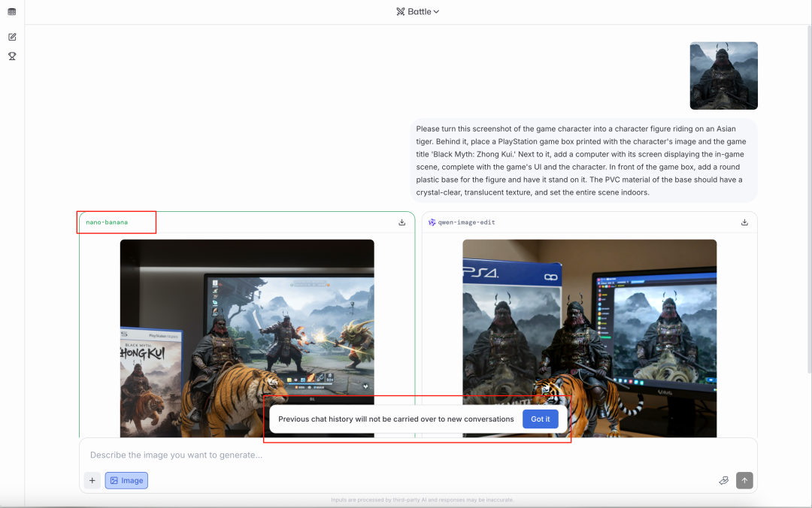This screenshot has width=812, height=508.
Task: Click the send arrow button
Action: [744, 480]
